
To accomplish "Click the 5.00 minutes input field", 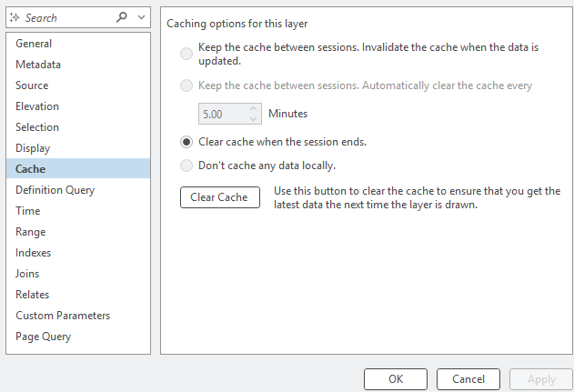I will tap(224, 114).
